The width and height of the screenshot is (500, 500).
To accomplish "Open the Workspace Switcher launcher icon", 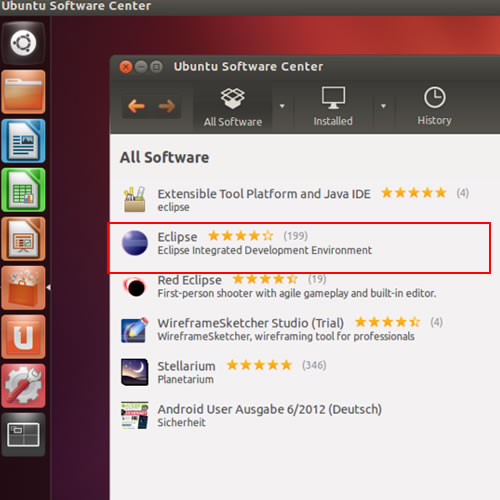I will point(23,434).
